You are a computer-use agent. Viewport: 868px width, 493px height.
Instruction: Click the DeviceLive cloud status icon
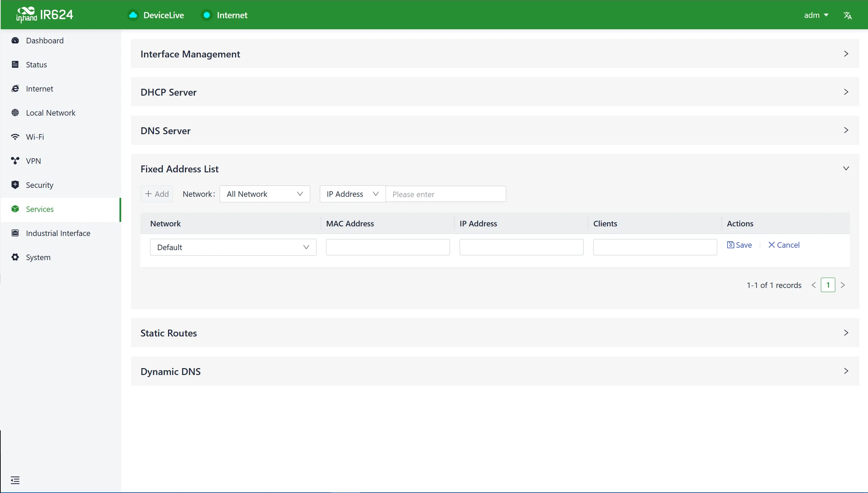pyautogui.click(x=133, y=15)
